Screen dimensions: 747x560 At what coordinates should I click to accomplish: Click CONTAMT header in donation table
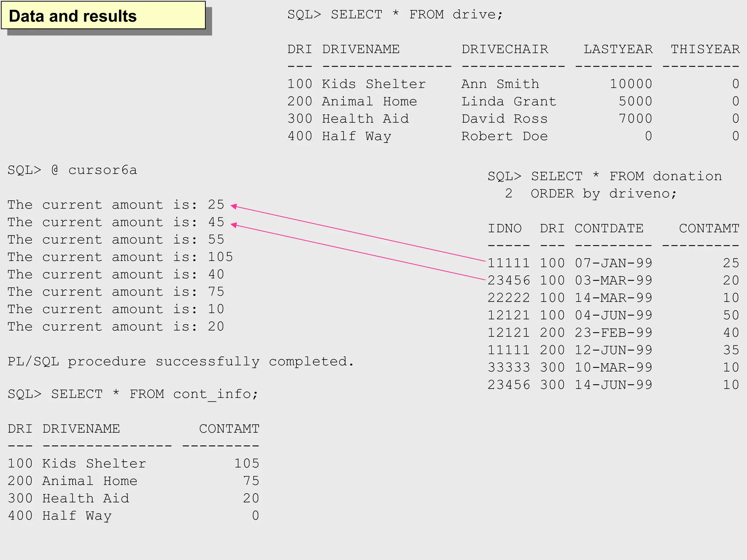[709, 229]
